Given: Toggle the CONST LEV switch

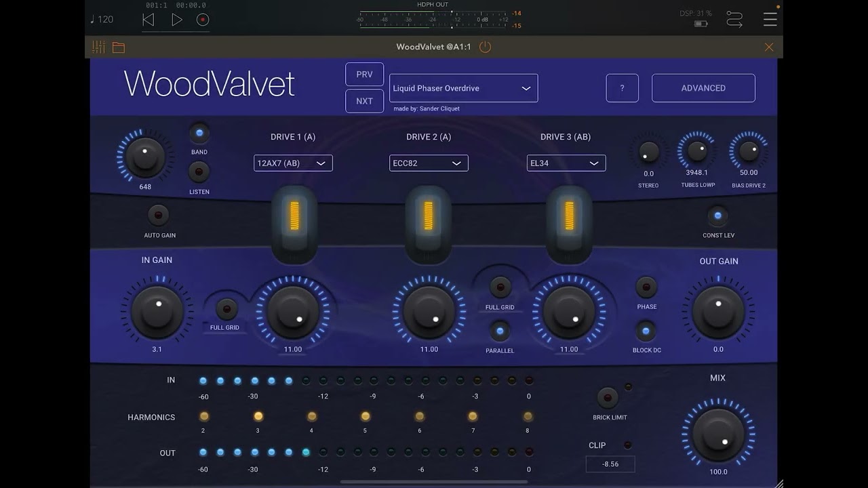Looking at the screenshot, I should click(x=717, y=216).
